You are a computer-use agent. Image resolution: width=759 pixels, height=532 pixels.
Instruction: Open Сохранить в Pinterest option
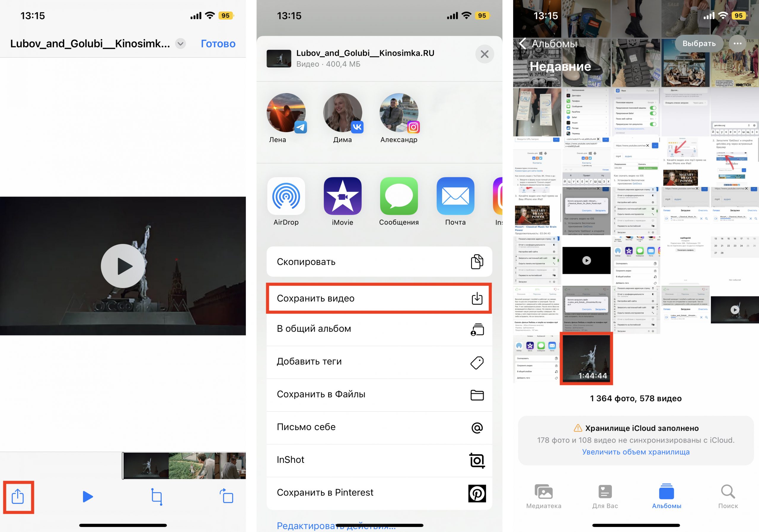(x=379, y=493)
